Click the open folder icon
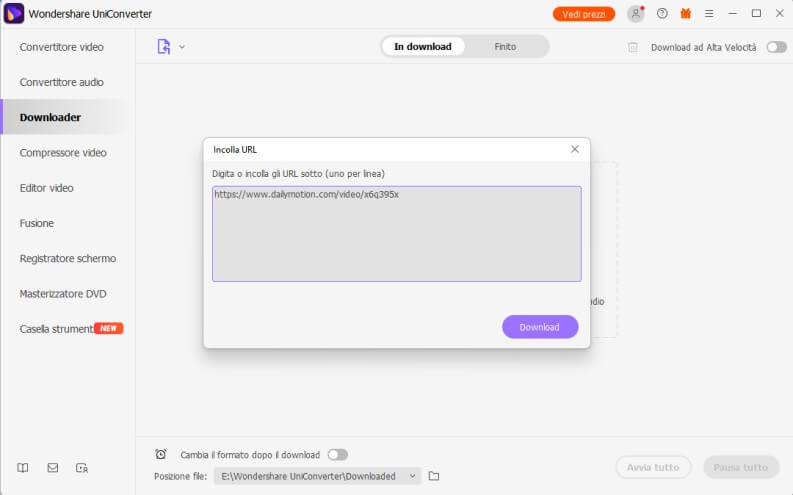This screenshot has height=495, width=793. [x=434, y=476]
